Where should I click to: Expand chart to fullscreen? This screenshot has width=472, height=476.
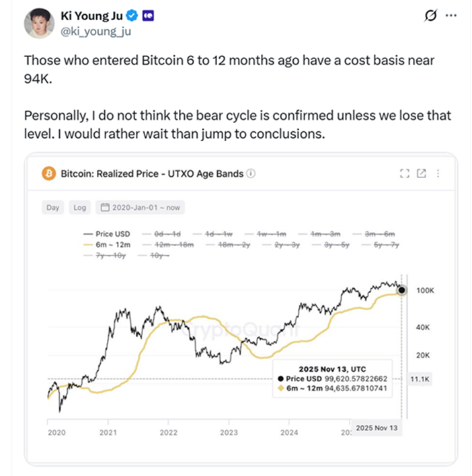click(x=404, y=173)
